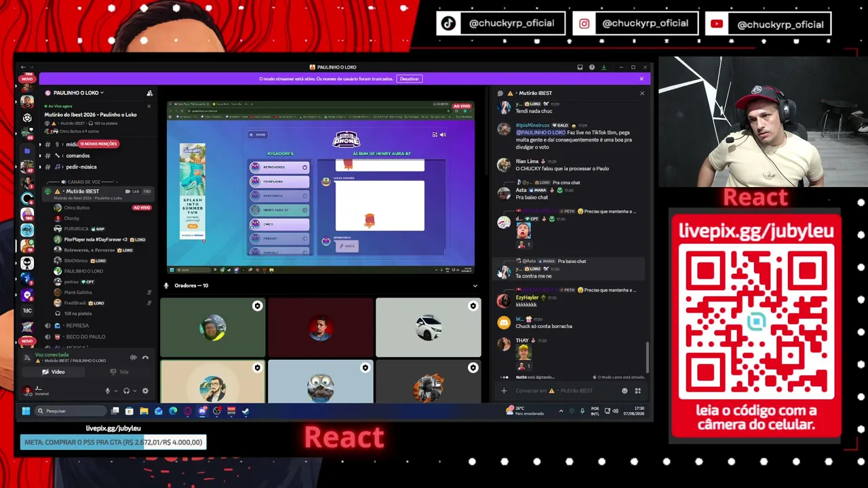Open user settings gear icon
The image size is (868, 488).
145,391
